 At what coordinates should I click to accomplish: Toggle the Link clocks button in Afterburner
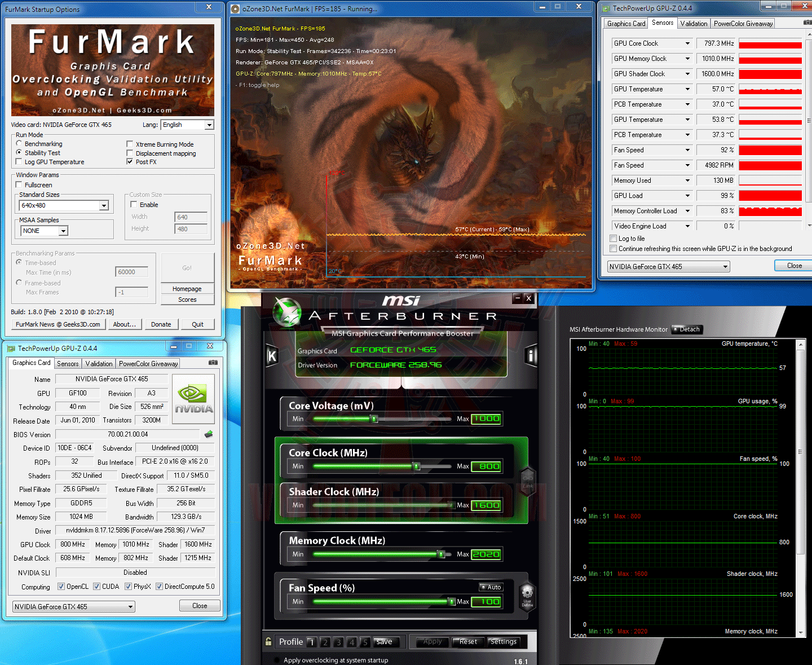pyautogui.click(x=528, y=481)
